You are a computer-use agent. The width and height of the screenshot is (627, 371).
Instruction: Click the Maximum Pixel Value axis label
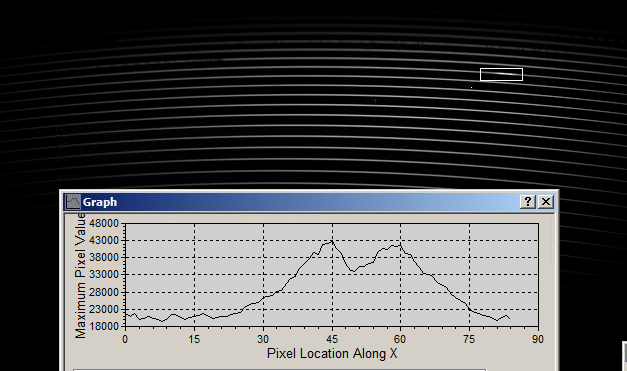(80, 276)
